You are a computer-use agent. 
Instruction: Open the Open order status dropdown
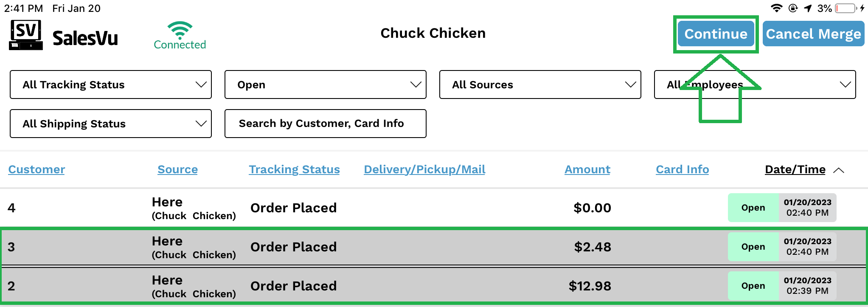coord(325,84)
